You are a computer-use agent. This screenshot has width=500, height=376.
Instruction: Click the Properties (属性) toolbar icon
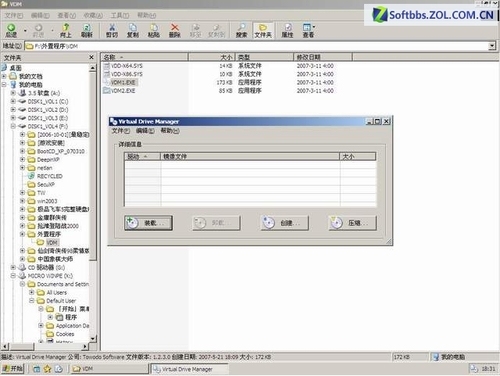click(x=287, y=31)
